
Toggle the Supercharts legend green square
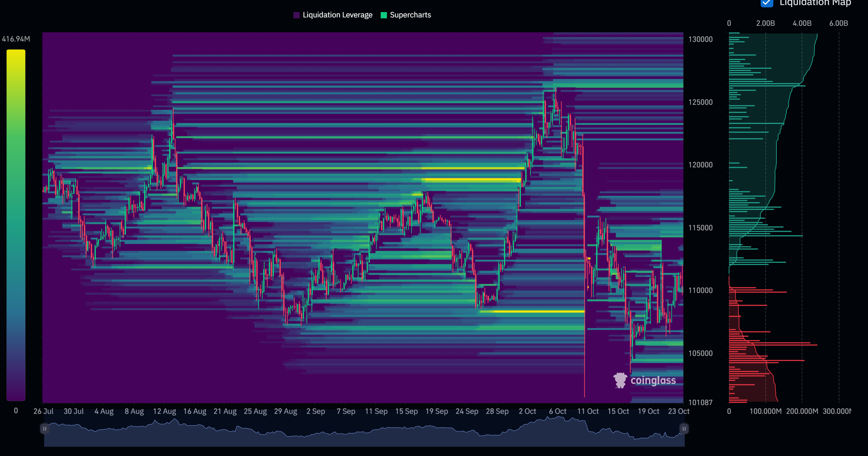(384, 15)
